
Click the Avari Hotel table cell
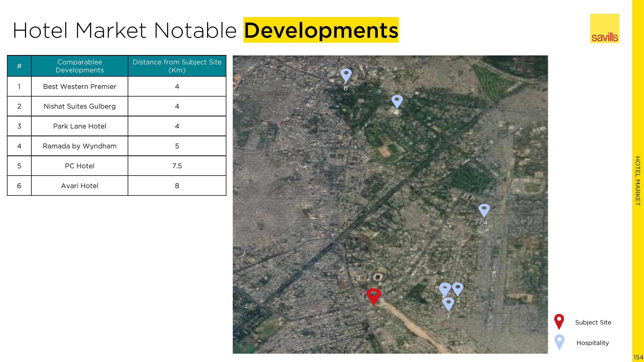pyautogui.click(x=80, y=186)
